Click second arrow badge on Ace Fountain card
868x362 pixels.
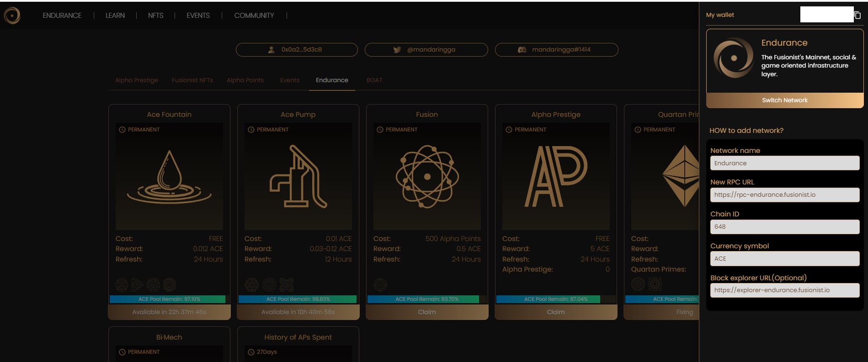137,285
